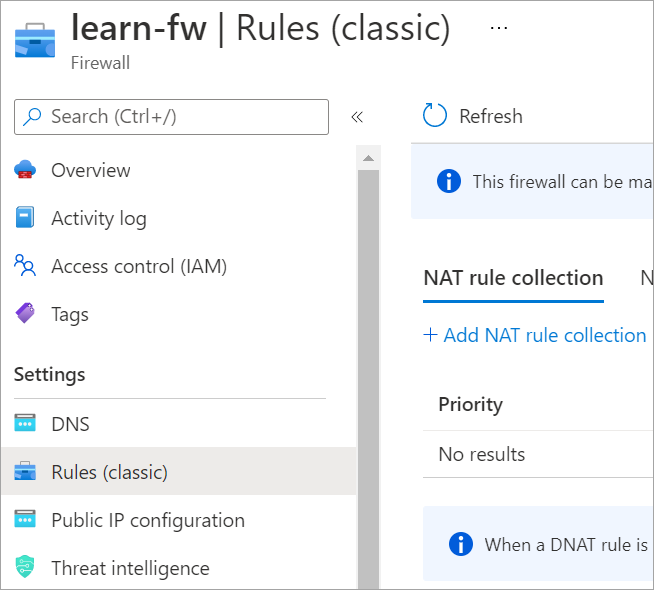Focus the Search (Ctrl+/) input field
The height and width of the screenshot is (590, 654).
point(171,117)
